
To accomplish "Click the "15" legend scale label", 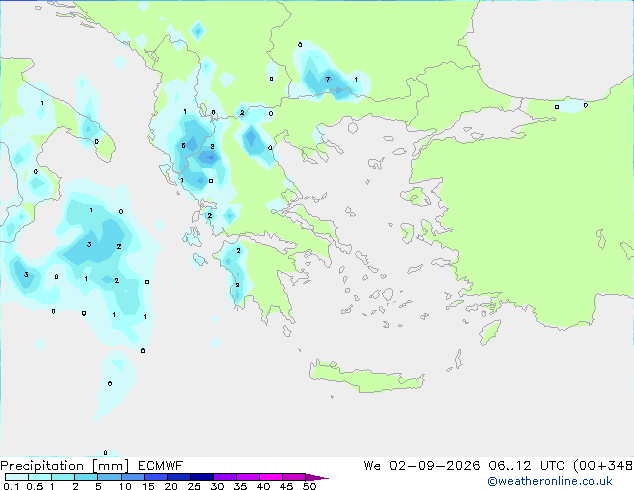I will pyautogui.click(x=148, y=486).
